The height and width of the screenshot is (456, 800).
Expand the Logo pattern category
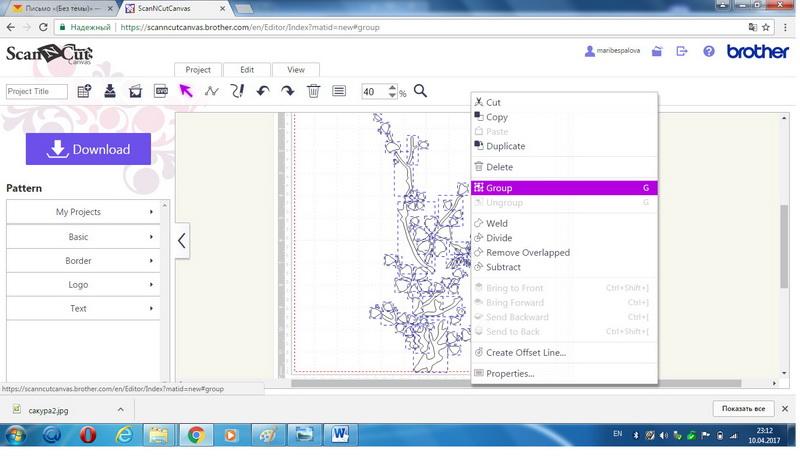pos(83,285)
